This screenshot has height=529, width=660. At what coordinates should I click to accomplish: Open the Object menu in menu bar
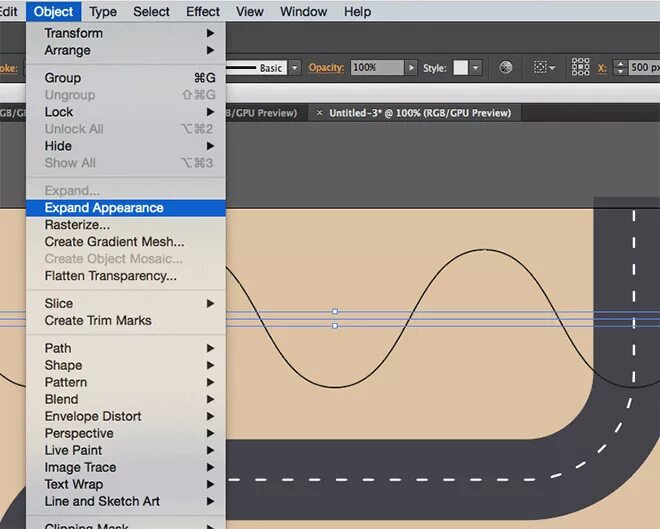[53, 11]
